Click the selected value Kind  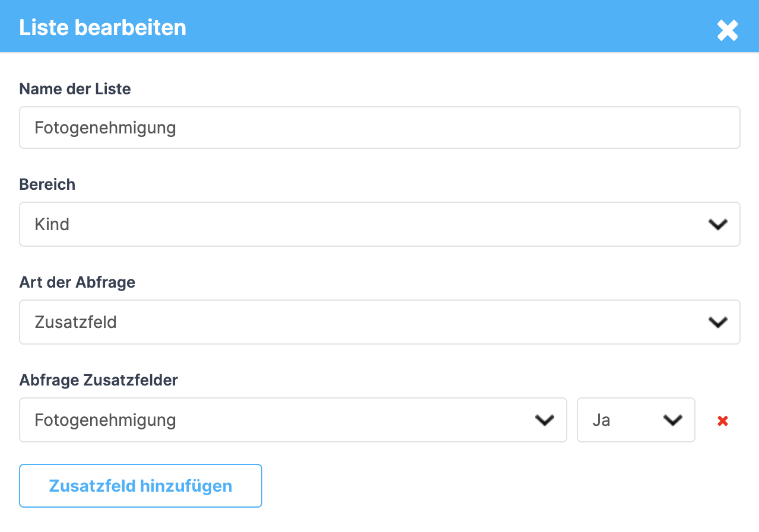(52, 224)
